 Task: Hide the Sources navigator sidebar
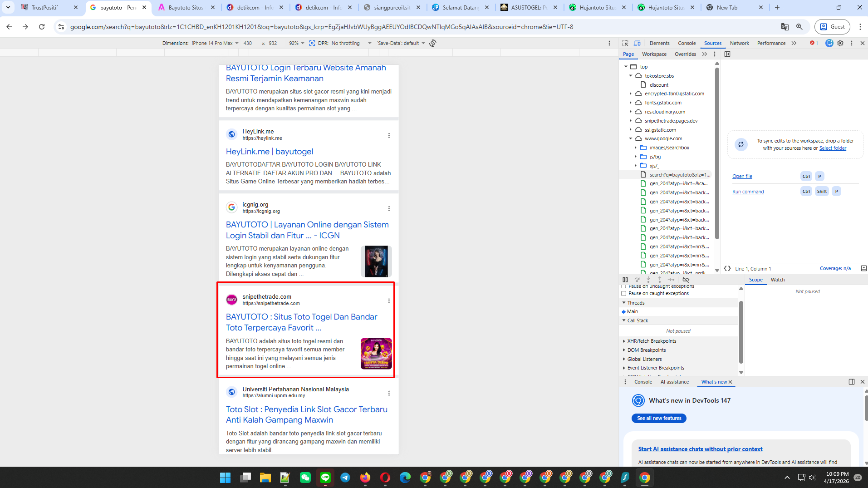pyautogui.click(x=727, y=54)
